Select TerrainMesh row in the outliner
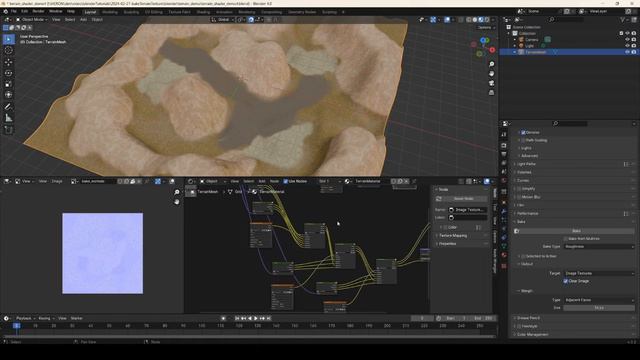The width and height of the screenshot is (640, 360). pos(569,52)
